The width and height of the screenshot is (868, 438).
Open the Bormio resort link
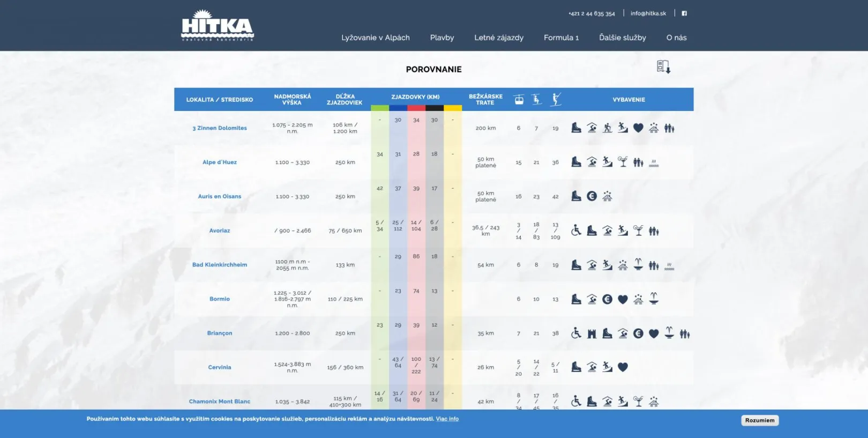(x=220, y=299)
